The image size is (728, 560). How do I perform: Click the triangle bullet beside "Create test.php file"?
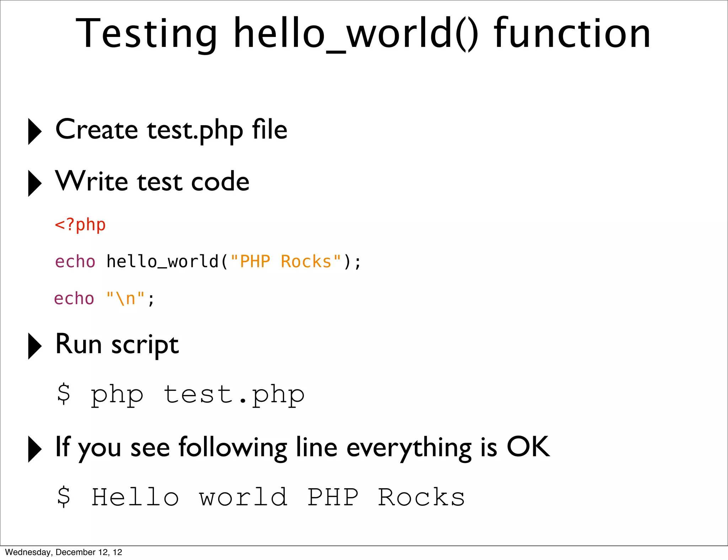[x=35, y=131]
